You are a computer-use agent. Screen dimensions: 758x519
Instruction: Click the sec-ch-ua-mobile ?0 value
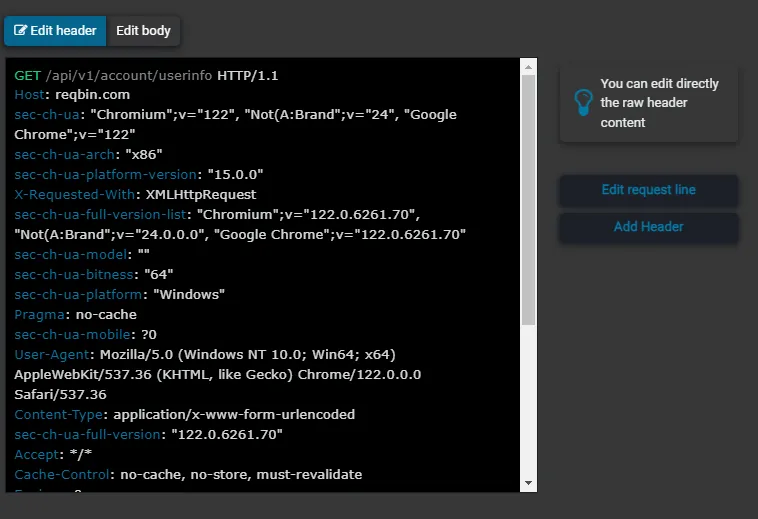(x=149, y=334)
